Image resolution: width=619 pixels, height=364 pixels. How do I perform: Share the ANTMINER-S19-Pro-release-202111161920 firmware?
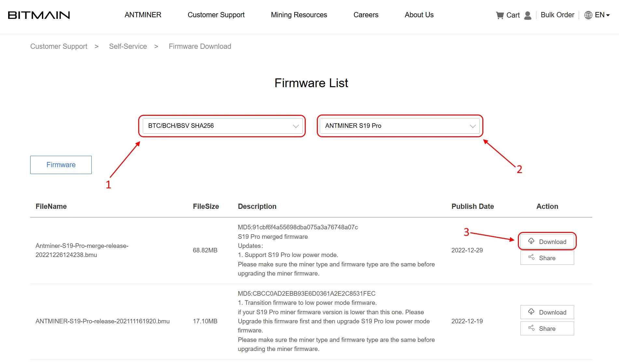(547, 329)
